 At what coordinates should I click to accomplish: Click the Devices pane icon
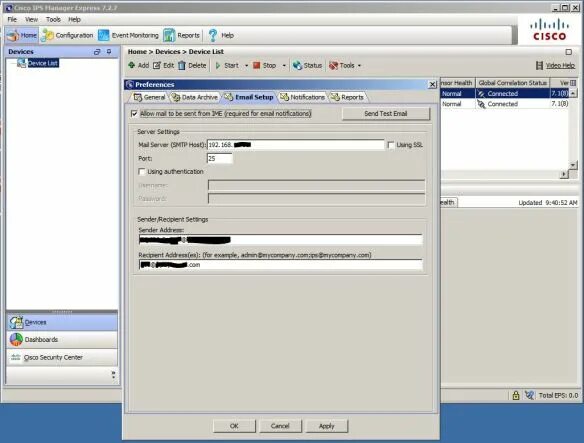pos(16,322)
